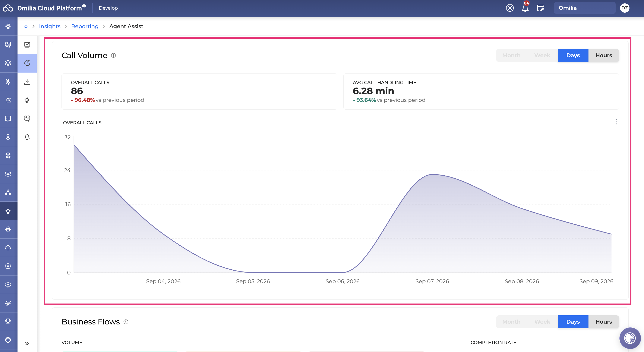The width and height of the screenshot is (644, 352).
Task: Select Days in the Business Flows range
Action: pos(573,321)
